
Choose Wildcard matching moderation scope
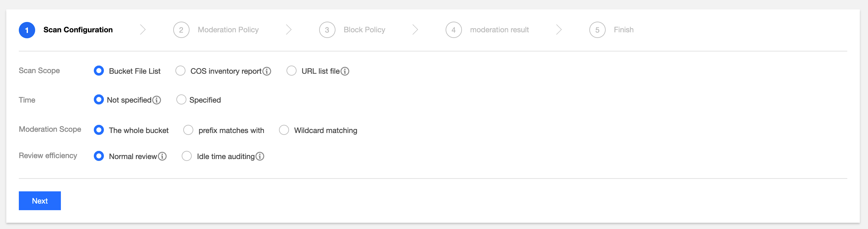pyautogui.click(x=284, y=130)
